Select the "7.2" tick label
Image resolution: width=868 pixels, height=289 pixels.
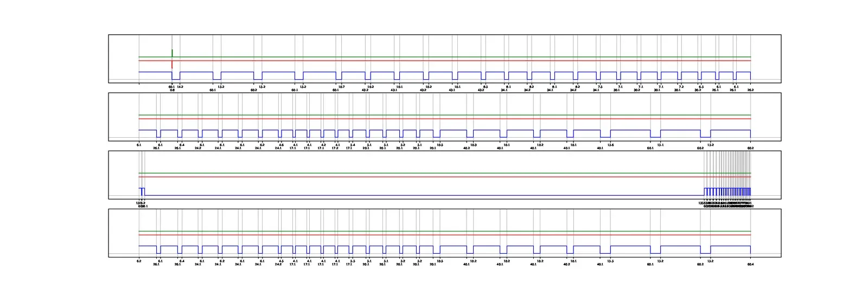pos(681,87)
